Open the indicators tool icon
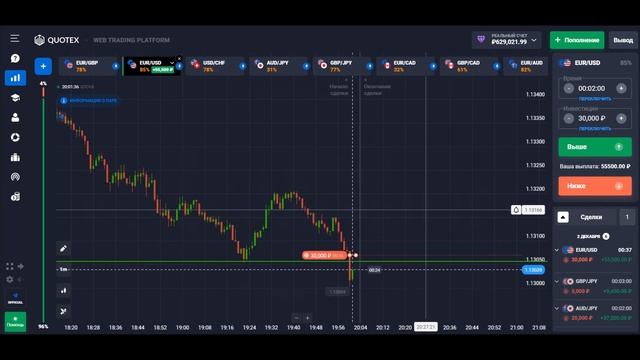The width and height of the screenshot is (640, 360). tap(63, 311)
